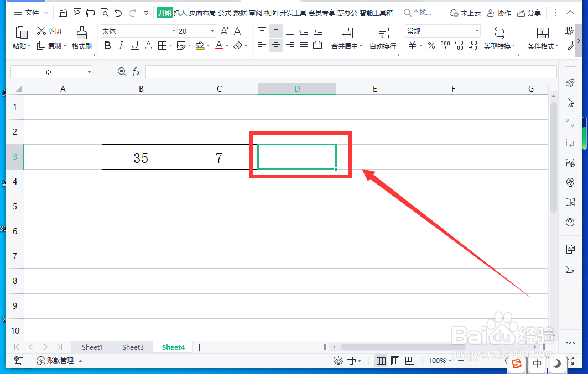Increase decimal places icon
588x374 pixels.
click(x=459, y=46)
